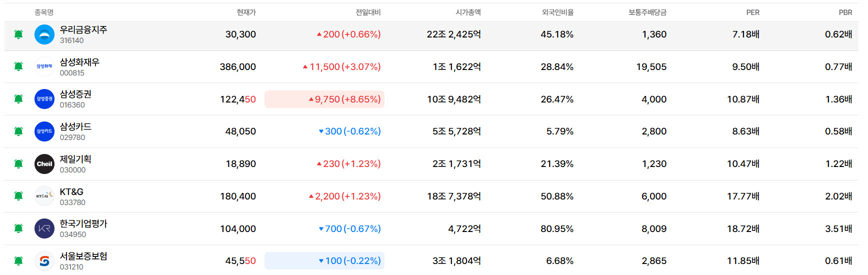Click the green bell next to KT&G
This screenshot has width=868, height=275.
[18, 196]
